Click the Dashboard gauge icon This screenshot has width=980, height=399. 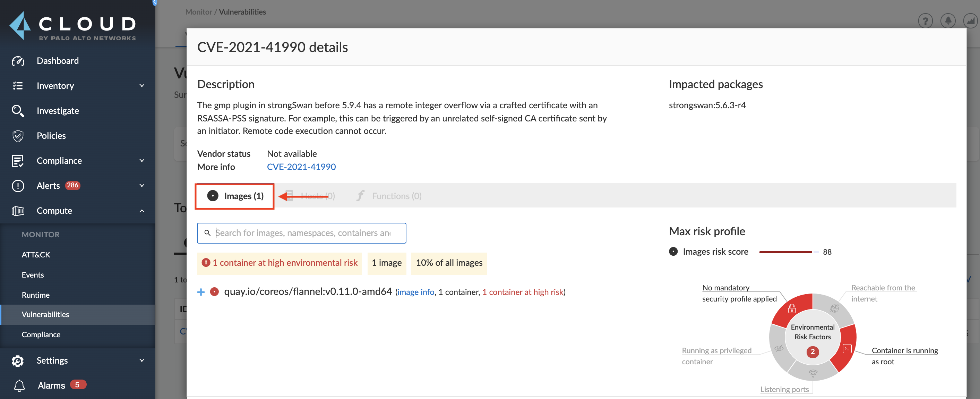point(18,61)
